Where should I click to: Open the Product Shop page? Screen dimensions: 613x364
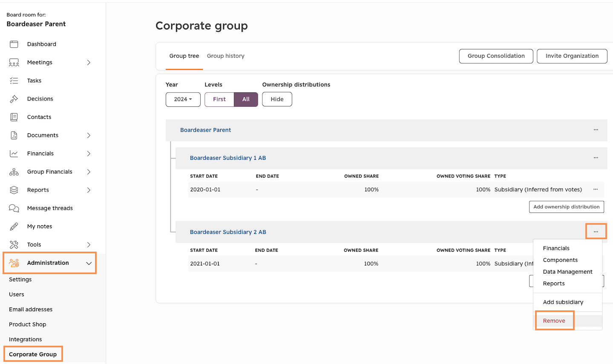27,324
